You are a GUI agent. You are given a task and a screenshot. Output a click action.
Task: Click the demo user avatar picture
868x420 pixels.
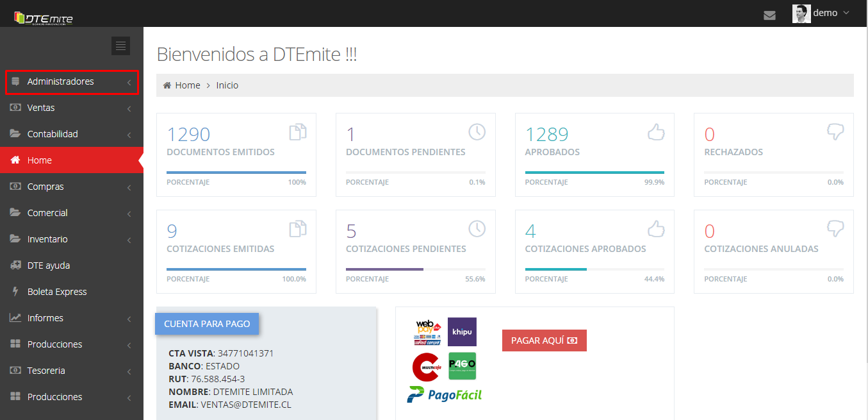coord(801,13)
